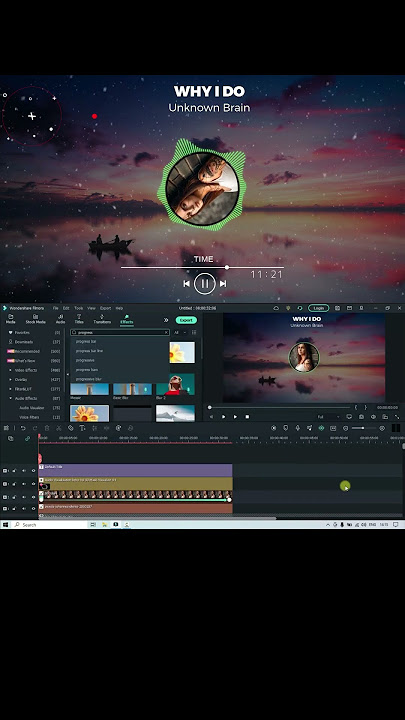Viewport: 405px width, 720px height.
Task: Toggle effects grid view layout
Action: [194, 332]
